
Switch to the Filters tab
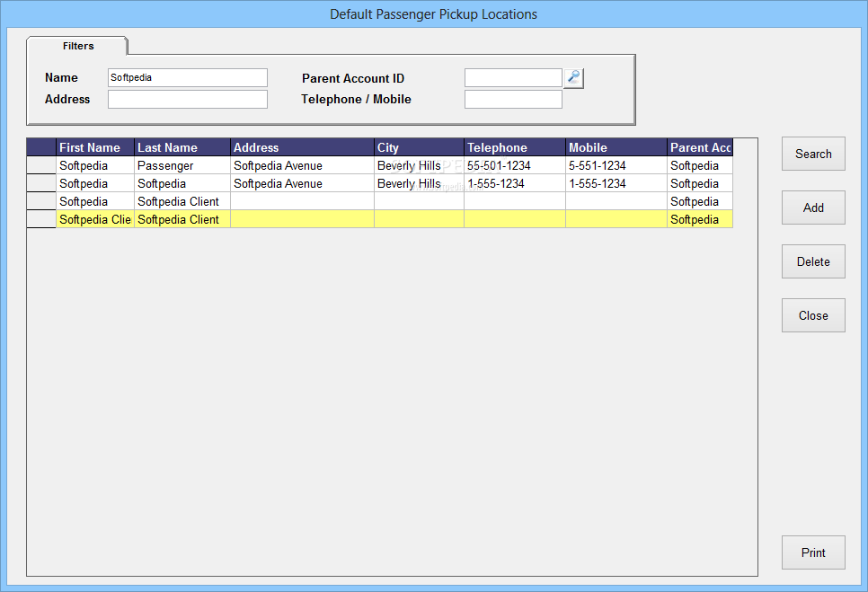(x=77, y=46)
